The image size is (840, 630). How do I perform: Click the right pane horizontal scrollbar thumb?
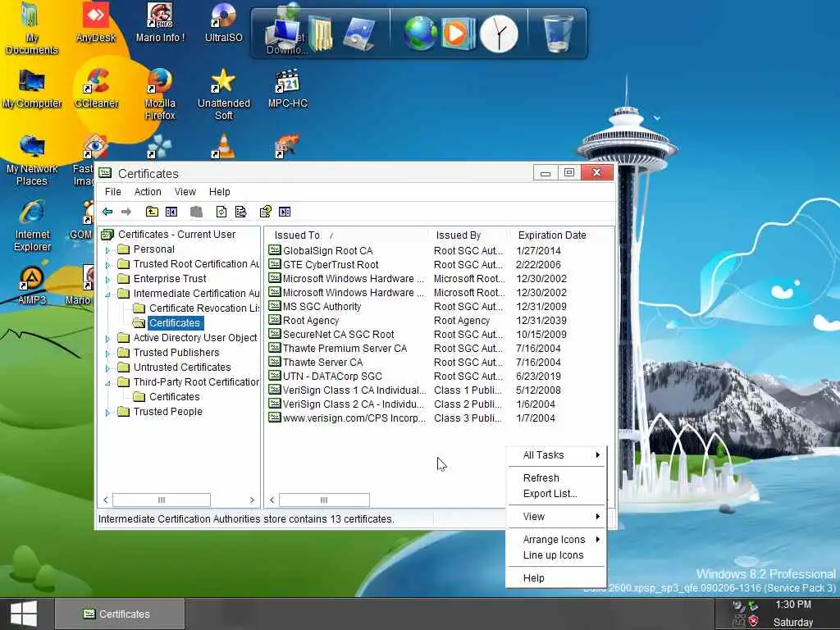324,500
